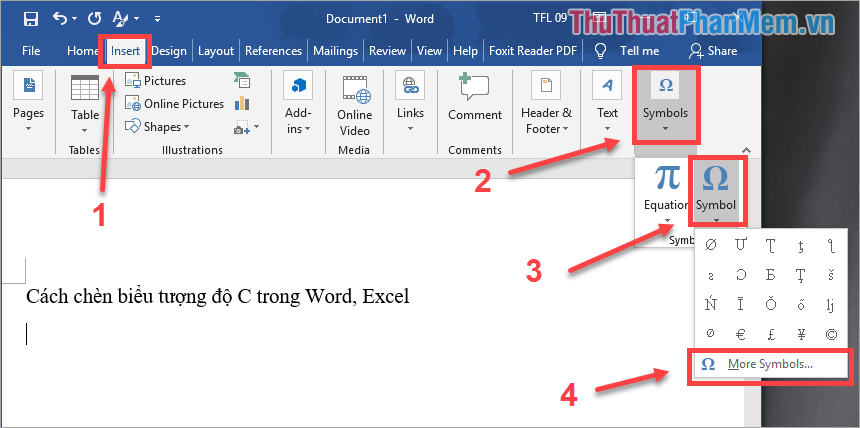Click the Undo arrow icon
Screen dimensions: 860x428
[x=60, y=19]
